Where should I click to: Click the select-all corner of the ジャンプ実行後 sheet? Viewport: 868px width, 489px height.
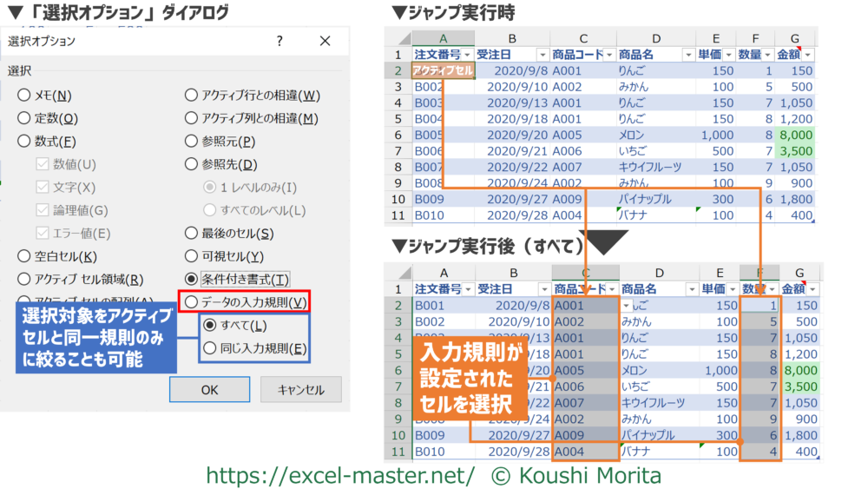point(398,271)
